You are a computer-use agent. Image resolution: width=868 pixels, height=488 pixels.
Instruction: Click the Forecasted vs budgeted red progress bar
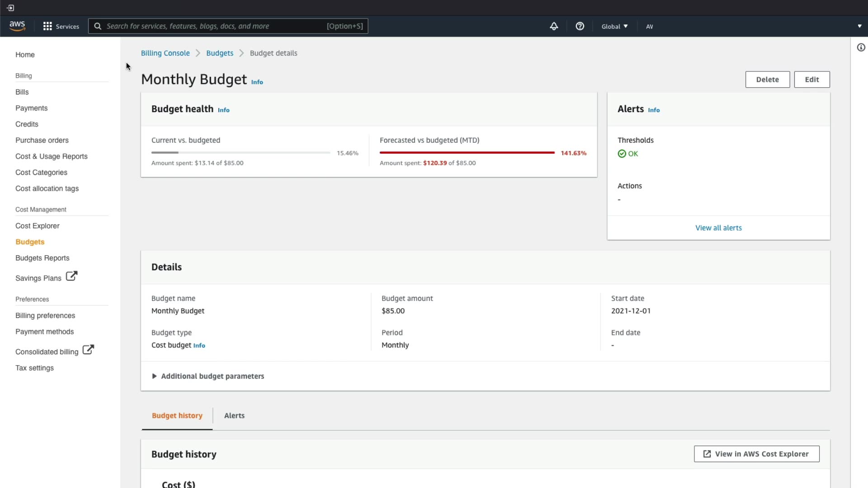coord(467,153)
